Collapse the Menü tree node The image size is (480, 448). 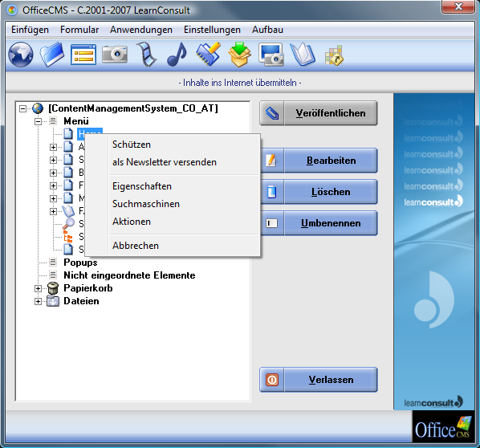pyautogui.click(x=38, y=121)
